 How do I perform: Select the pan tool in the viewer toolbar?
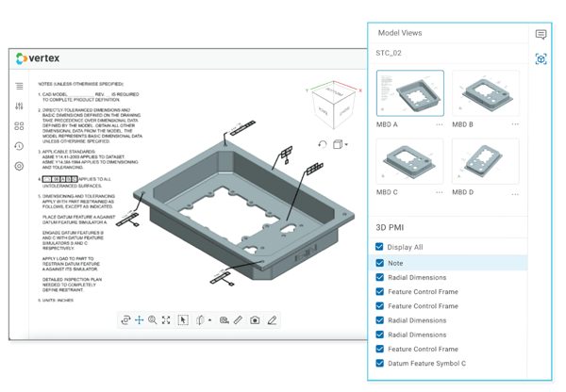coord(139,319)
